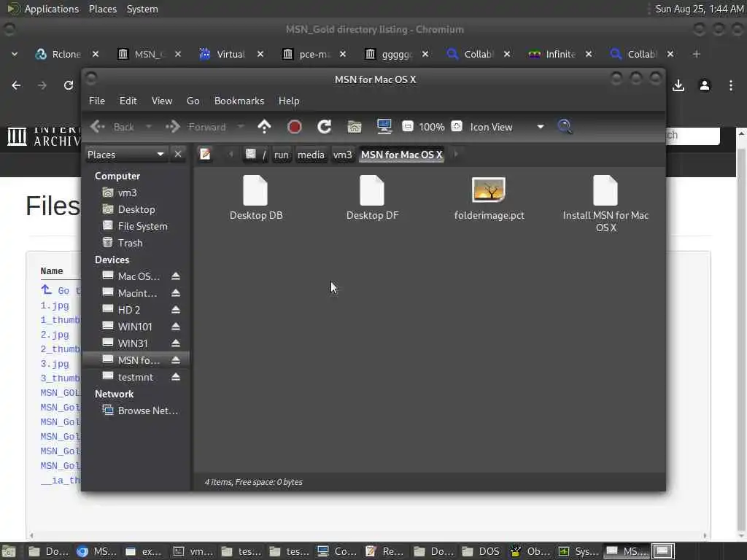The image size is (747, 560).
Task: Open Help menu in file manager
Action: point(289,101)
